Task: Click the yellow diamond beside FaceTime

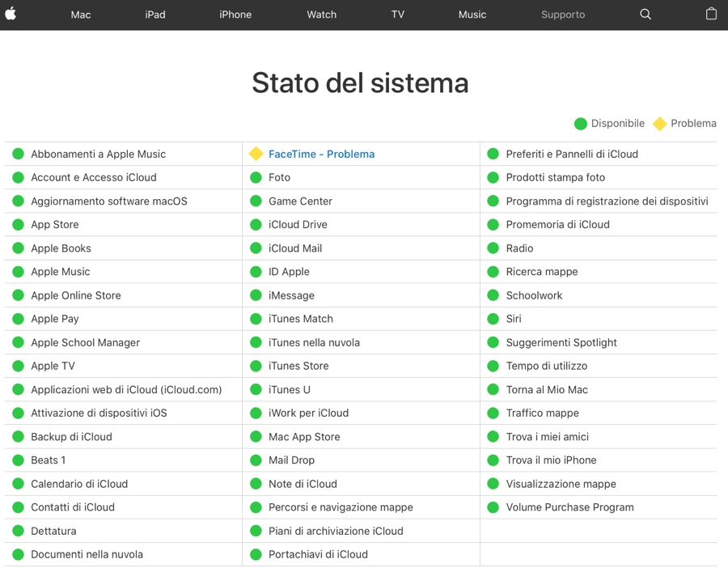Action: (x=256, y=154)
